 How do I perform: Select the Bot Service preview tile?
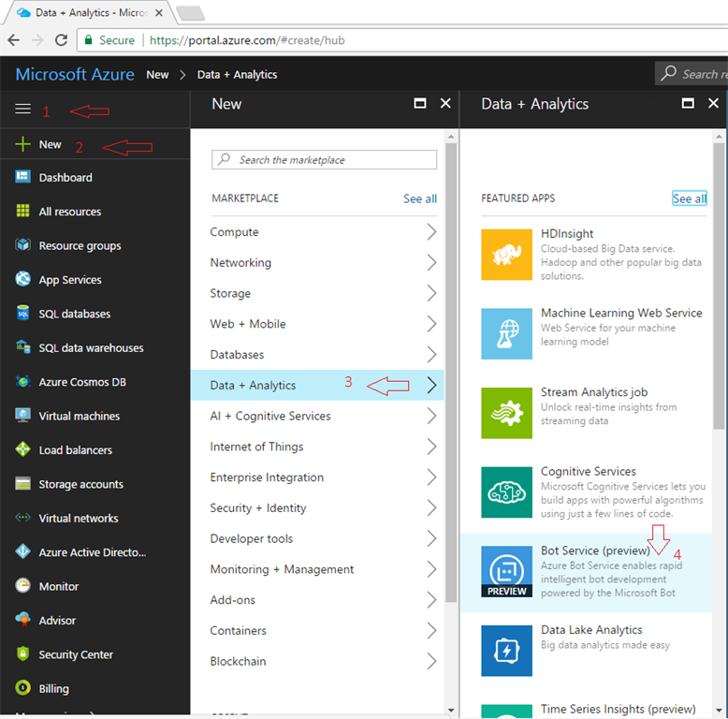point(506,572)
